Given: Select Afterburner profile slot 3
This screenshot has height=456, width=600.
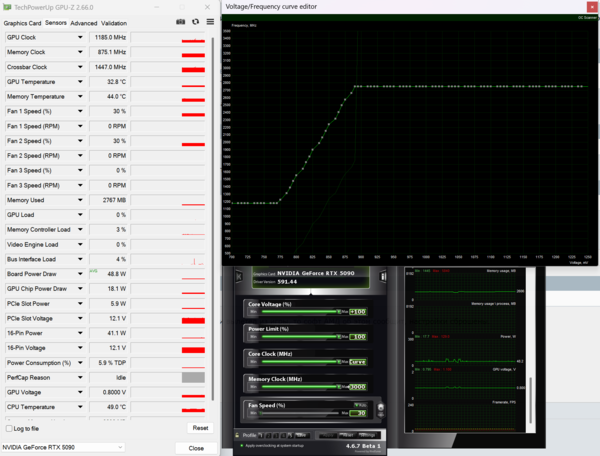Looking at the screenshot, I should tap(276, 435).
